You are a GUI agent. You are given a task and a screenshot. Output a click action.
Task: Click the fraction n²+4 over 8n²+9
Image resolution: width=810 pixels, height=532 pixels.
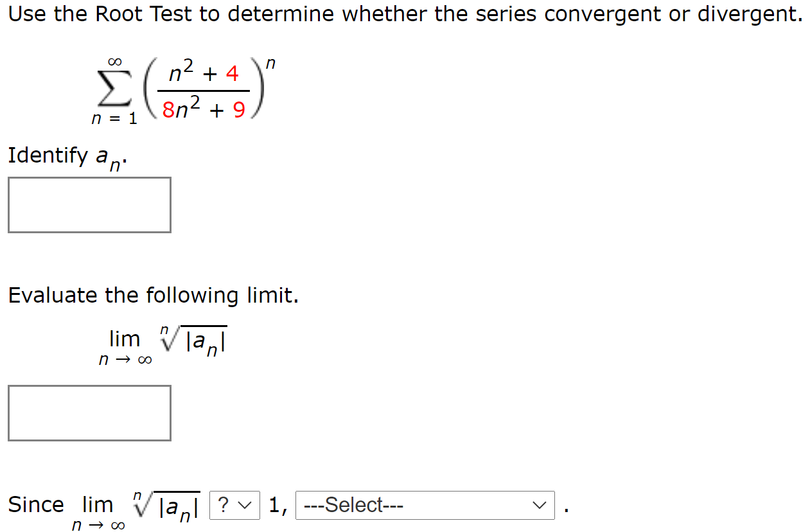click(x=202, y=89)
